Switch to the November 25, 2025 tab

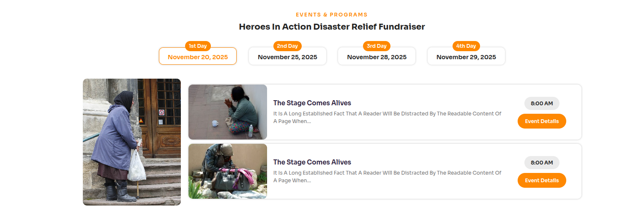click(287, 57)
